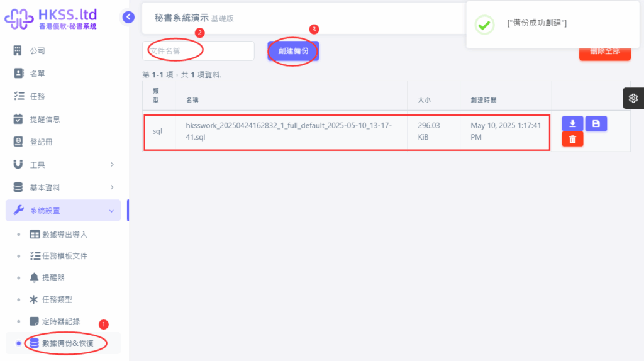Image resolution: width=644 pixels, height=361 pixels.
Task: Collapse sidebar with the round arrow button
Action: click(128, 17)
